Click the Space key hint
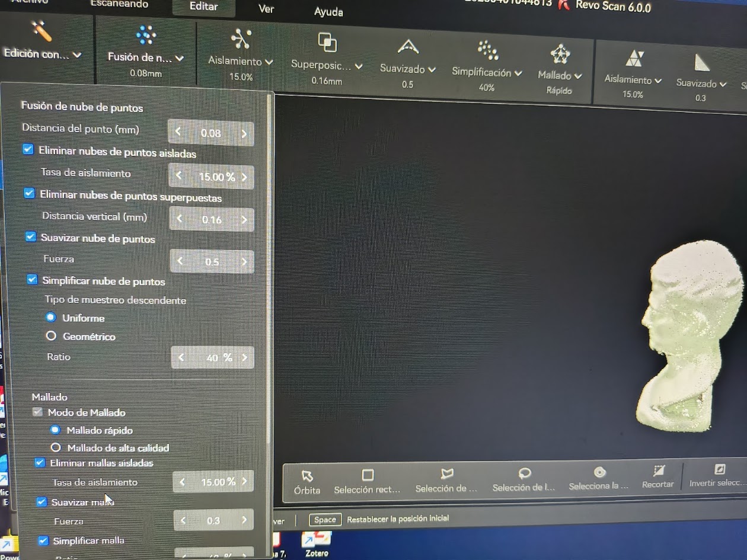The image size is (747, 560). coord(325,520)
